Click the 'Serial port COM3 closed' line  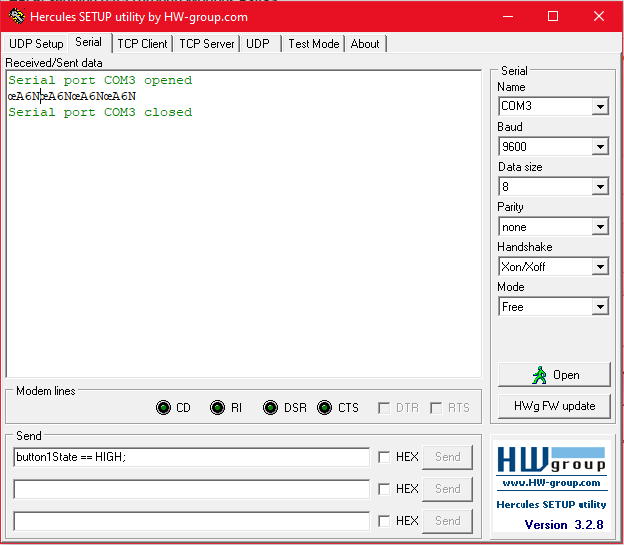coord(100,112)
